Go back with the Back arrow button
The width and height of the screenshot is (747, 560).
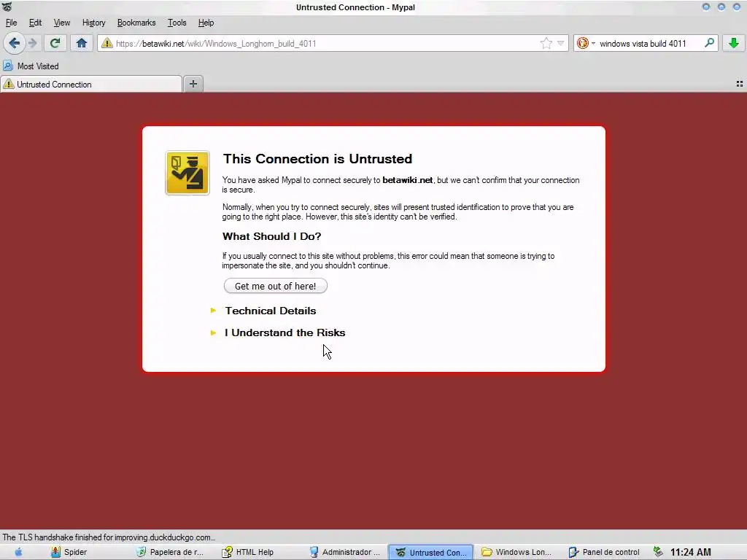[15, 43]
